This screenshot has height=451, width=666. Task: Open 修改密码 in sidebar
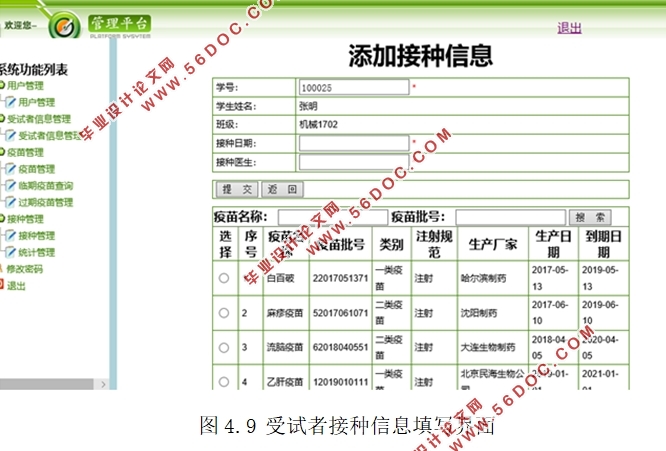25,269
